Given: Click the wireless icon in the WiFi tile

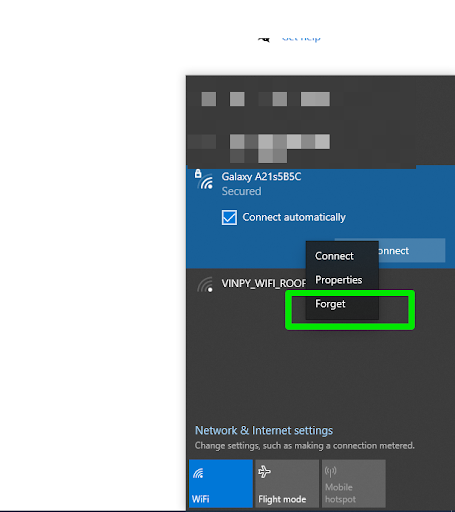Looking at the screenshot, I should 198,473.
